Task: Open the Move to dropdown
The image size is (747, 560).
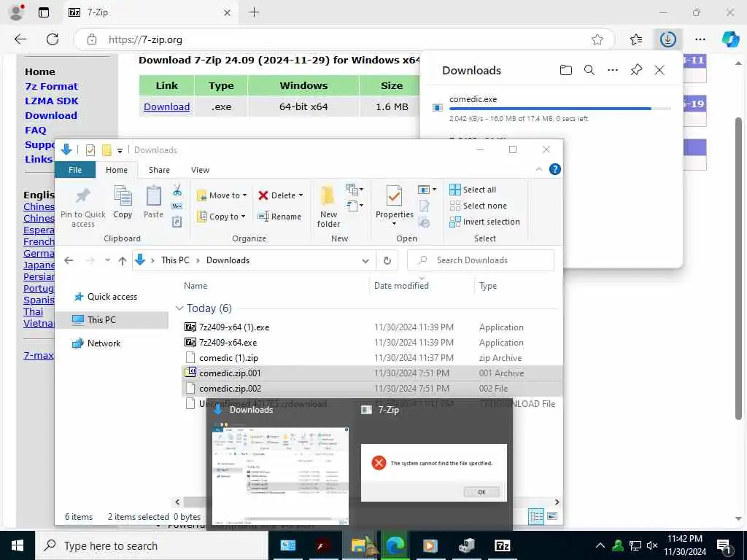Action: click(222, 195)
